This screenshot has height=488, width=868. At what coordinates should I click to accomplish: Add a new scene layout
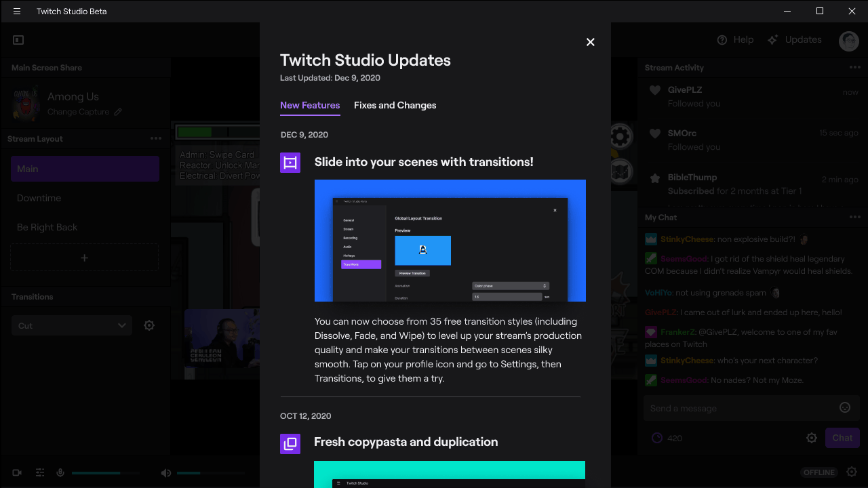(x=85, y=258)
